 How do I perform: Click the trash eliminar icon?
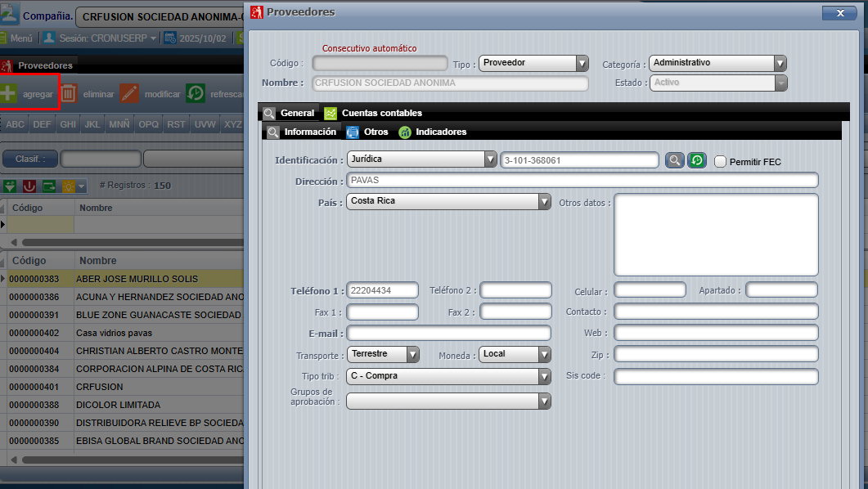[x=69, y=93]
